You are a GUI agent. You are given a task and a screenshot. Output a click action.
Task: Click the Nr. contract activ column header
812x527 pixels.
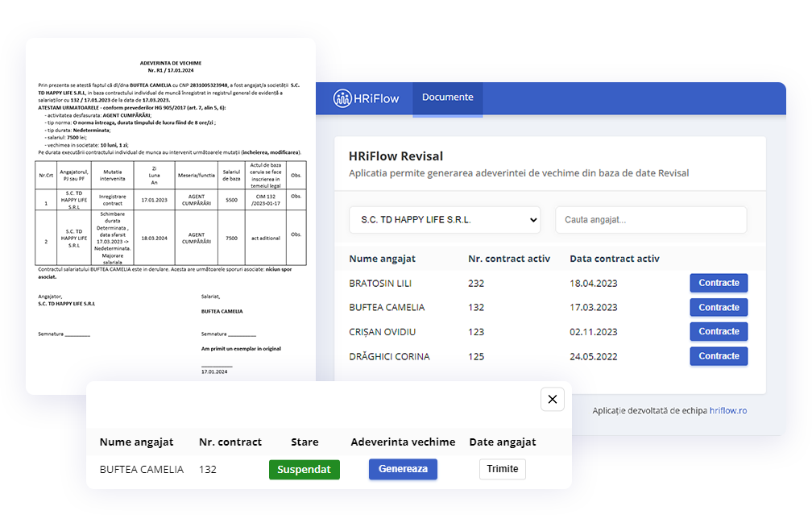[x=509, y=259]
